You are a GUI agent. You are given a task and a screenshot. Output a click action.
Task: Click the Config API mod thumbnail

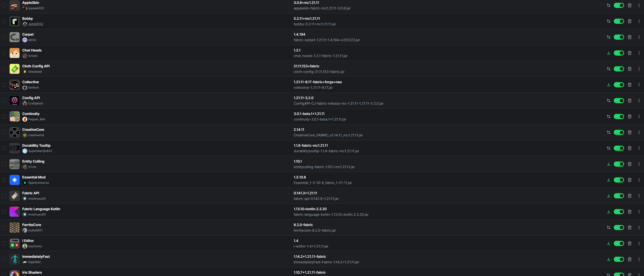click(15, 101)
